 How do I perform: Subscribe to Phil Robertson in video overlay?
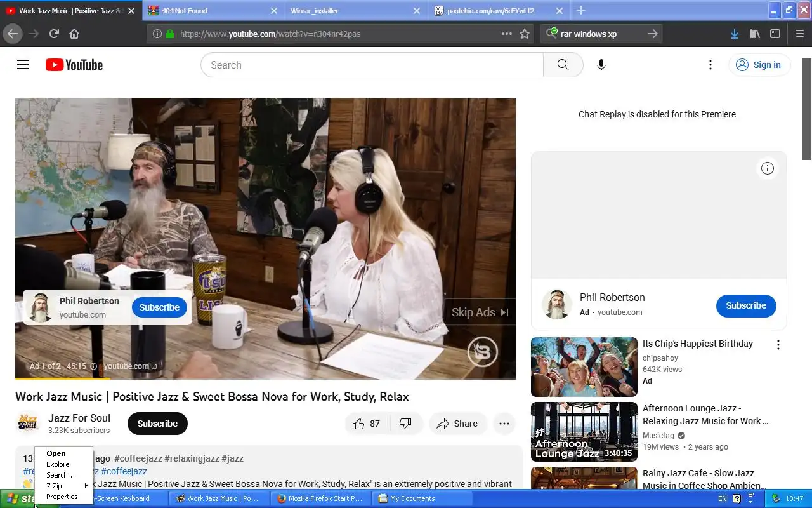point(159,307)
